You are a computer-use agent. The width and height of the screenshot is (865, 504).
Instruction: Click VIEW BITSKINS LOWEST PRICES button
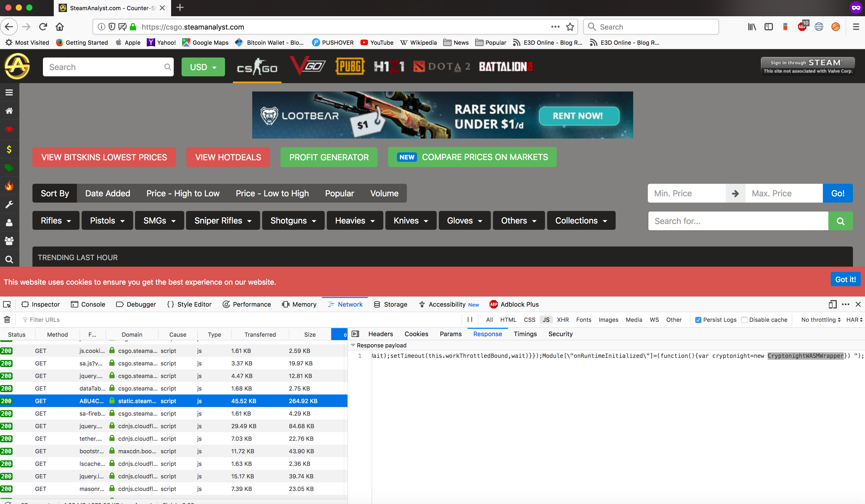[104, 157]
